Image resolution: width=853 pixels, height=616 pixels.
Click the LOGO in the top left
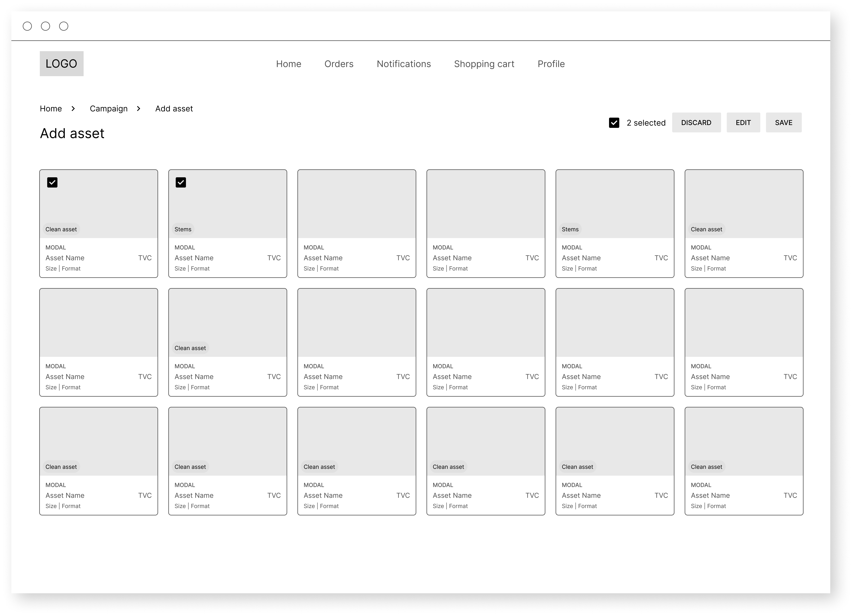[61, 63]
